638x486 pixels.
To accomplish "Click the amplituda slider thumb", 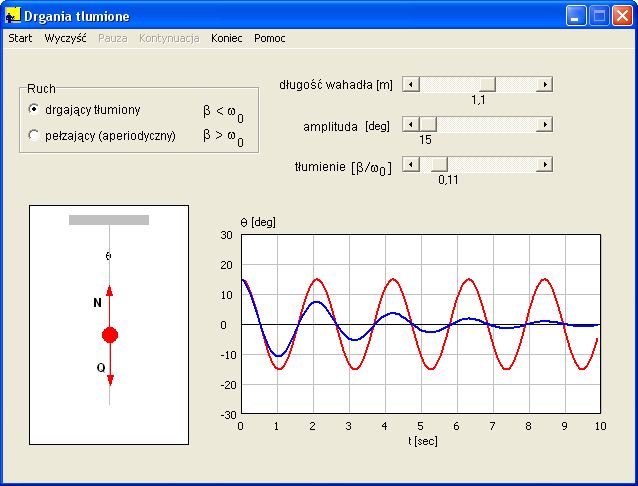I will pyautogui.click(x=427, y=125).
